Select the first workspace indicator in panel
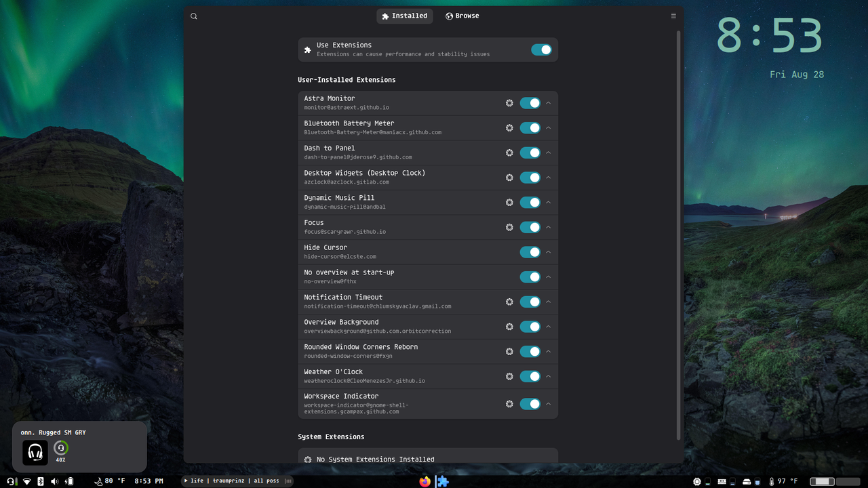The image size is (868, 488). (822, 481)
